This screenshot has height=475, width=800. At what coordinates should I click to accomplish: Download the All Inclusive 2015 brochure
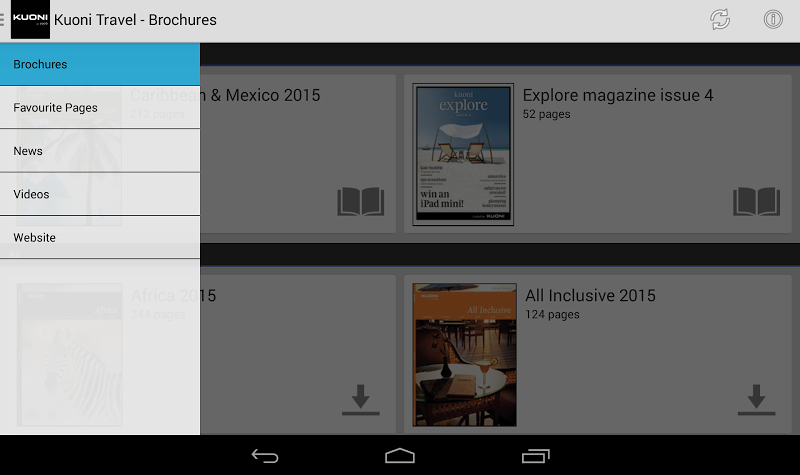coord(757,399)
